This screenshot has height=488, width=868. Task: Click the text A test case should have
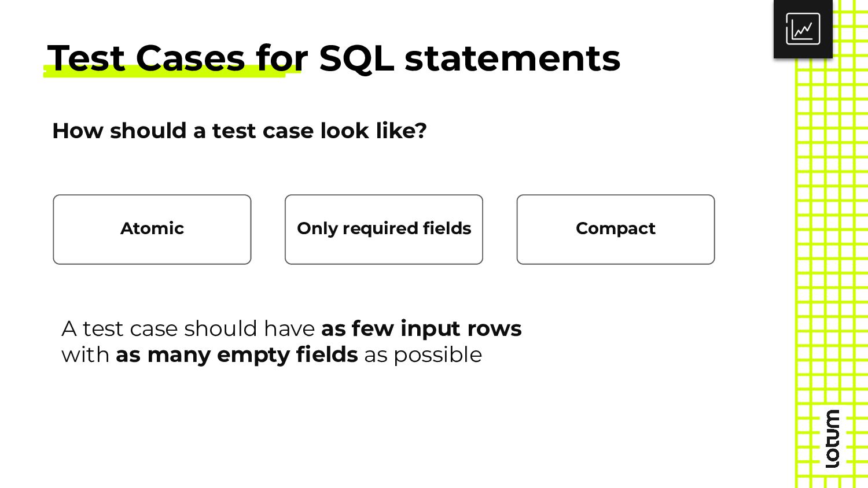[188, 328]
